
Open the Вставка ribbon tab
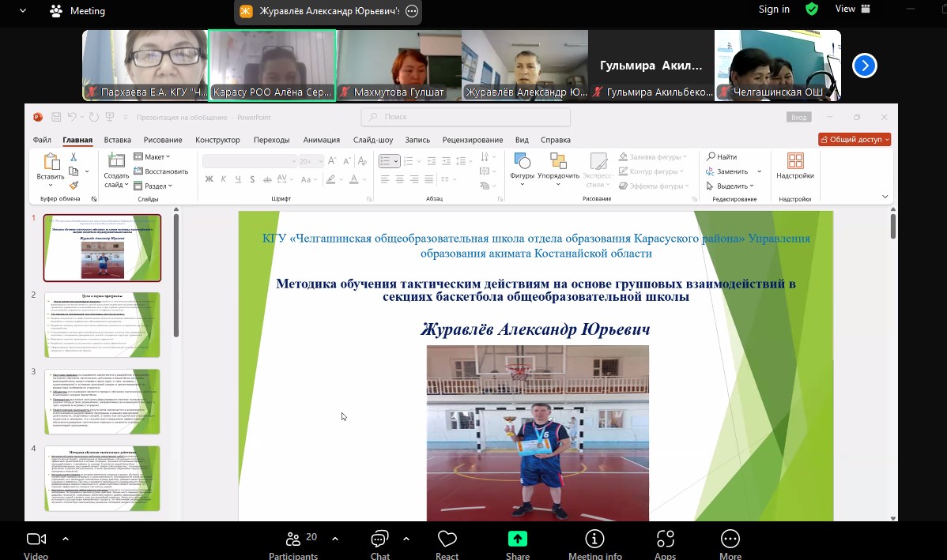(117, 140)
